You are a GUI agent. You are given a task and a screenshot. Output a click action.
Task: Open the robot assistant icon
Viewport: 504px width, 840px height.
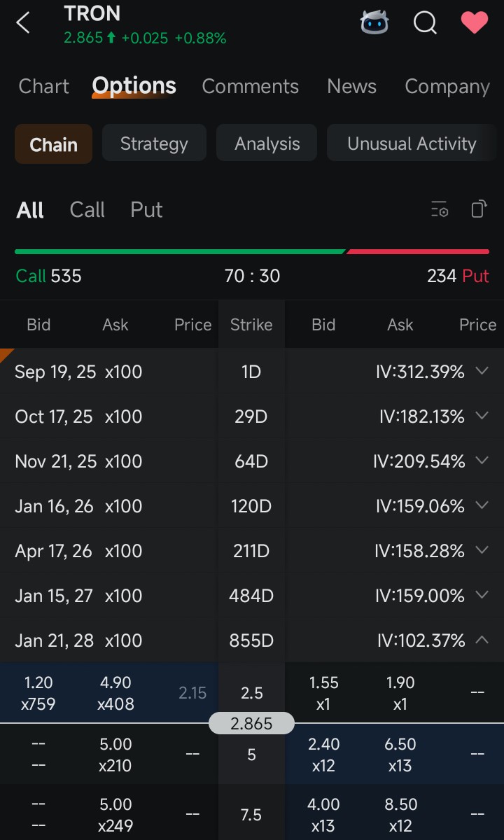click(x=374, y=23)
